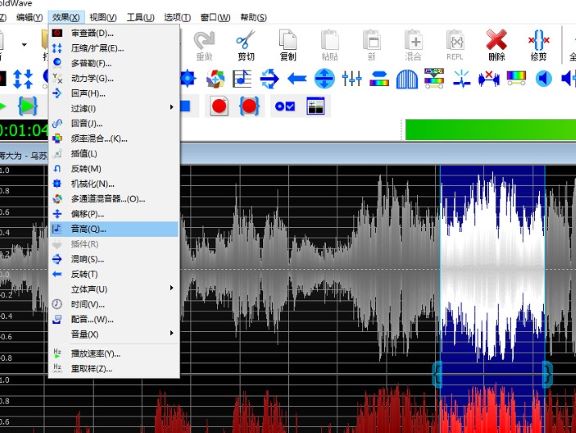
Task: Open the 编辑(Y) Edit menu
Action: 29,17
